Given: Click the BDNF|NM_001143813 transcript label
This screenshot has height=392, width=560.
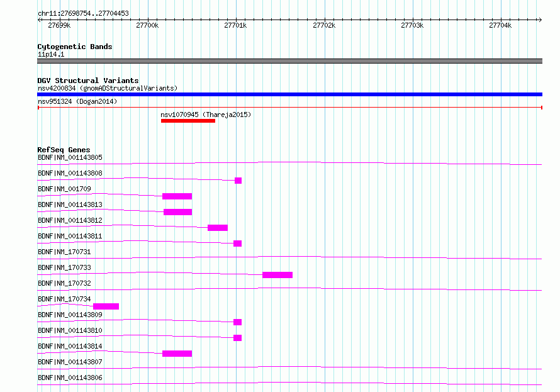Looking at the screenshot, I should pos(70,205).
